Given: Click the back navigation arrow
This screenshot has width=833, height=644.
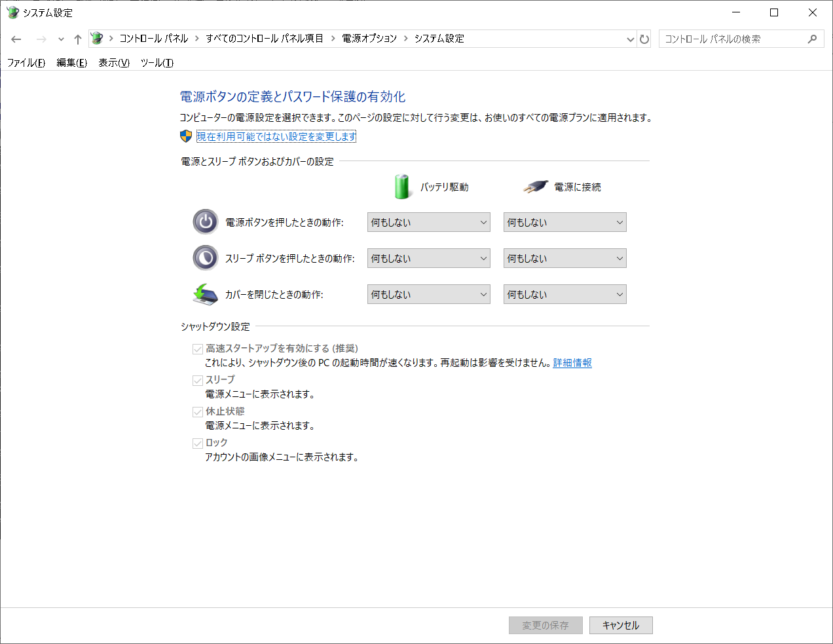Looking at the screenshot, I should [x=16, y=39].
